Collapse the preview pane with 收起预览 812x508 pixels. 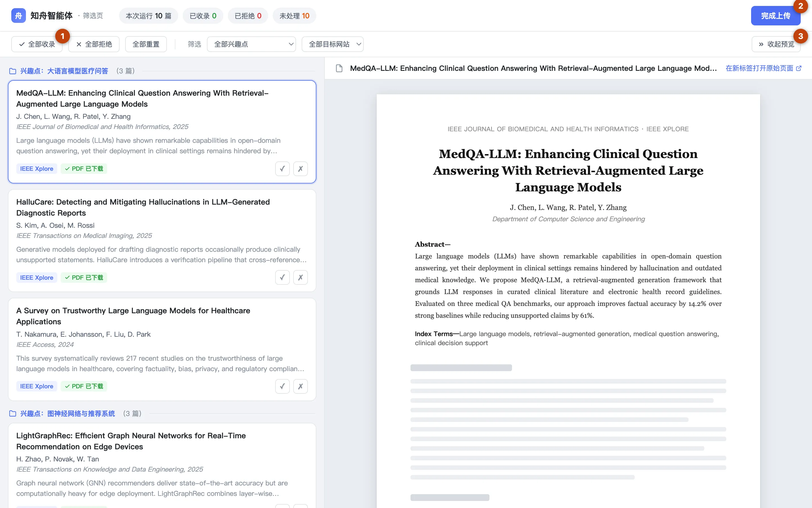tap(776, 44)
